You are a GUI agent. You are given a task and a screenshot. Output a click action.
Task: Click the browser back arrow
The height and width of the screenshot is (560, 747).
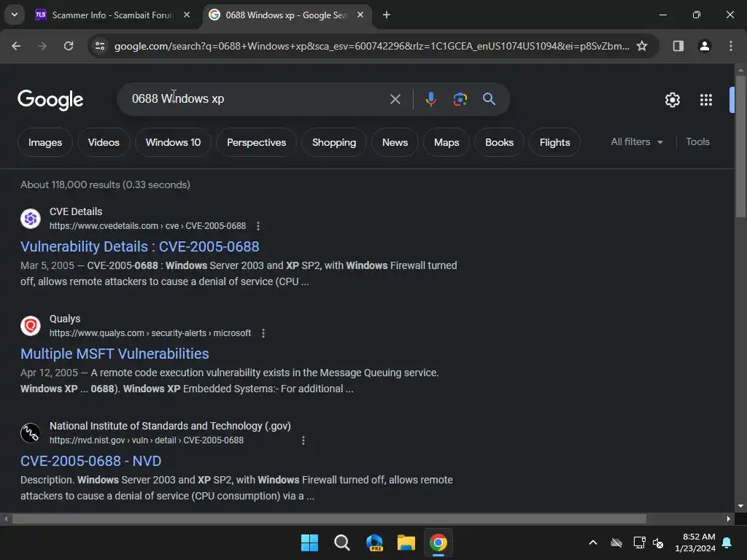(16, 46)
